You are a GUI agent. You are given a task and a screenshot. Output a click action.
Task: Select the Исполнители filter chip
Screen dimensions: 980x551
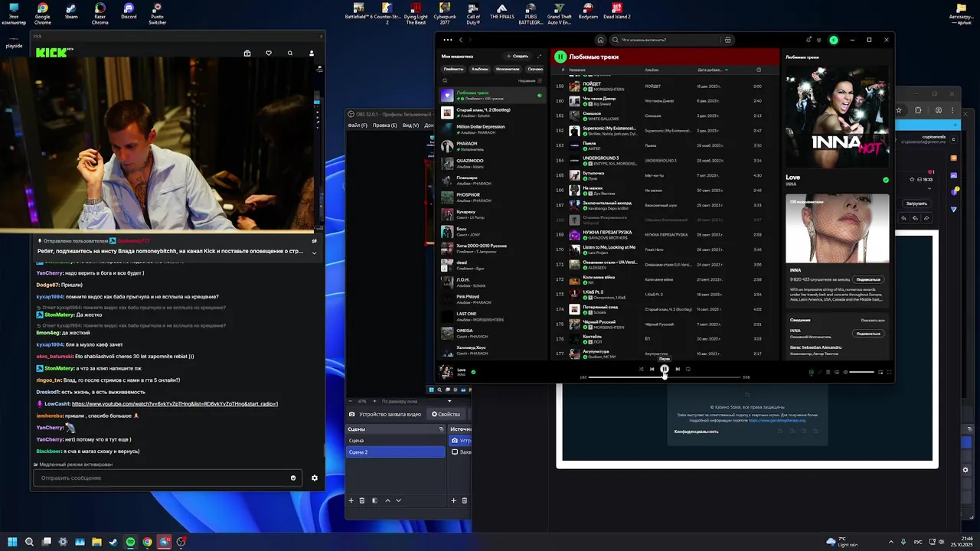[x=507, y=69]
